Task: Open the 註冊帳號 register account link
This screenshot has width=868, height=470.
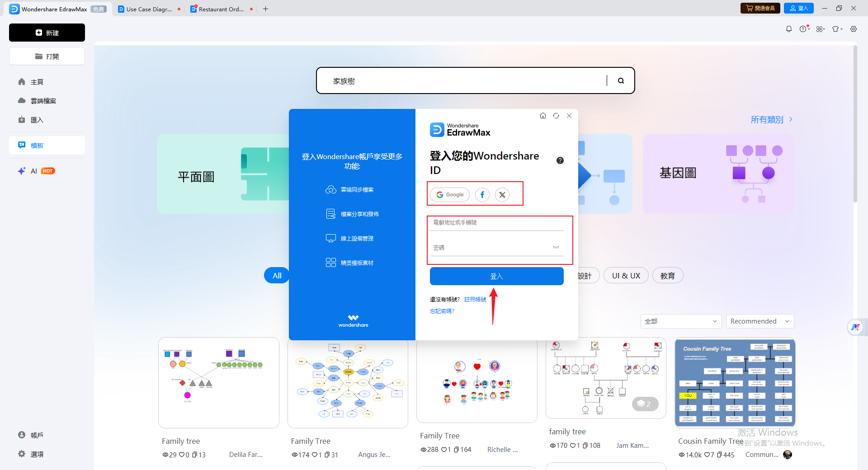Action: click(475, 300)
